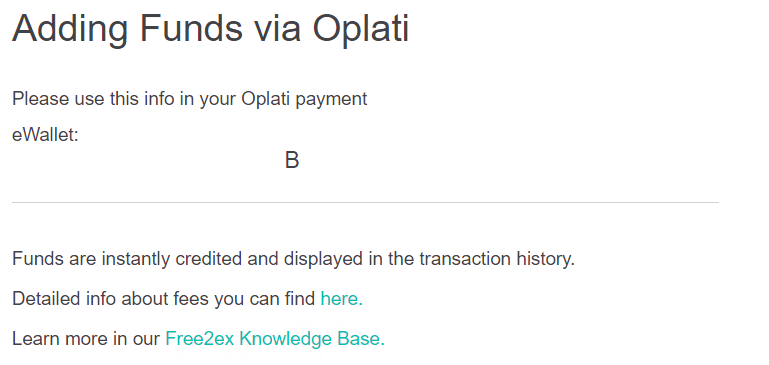
Task: Click 'Please use this info' instruction text
Action: tap(189, 99)
